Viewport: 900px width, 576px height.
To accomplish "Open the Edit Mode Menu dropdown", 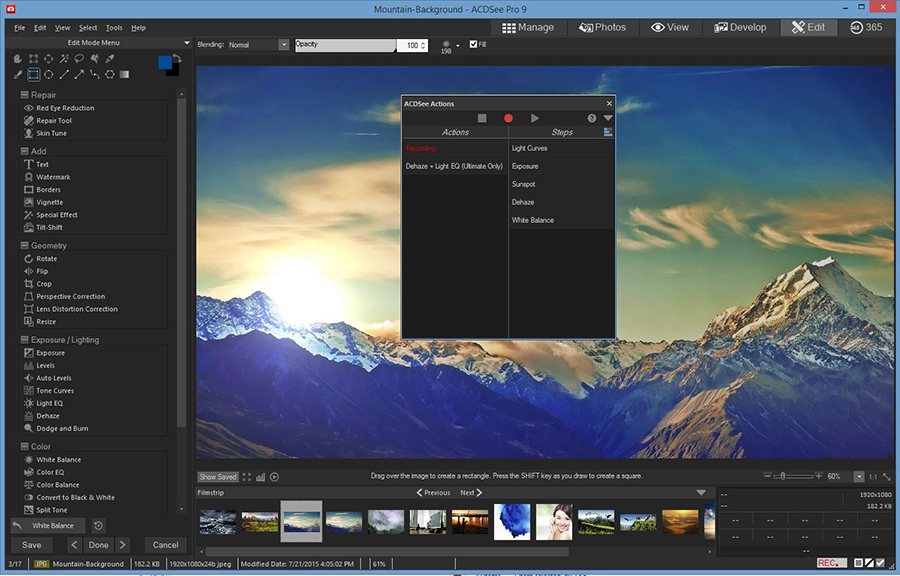I will (187, 42).
